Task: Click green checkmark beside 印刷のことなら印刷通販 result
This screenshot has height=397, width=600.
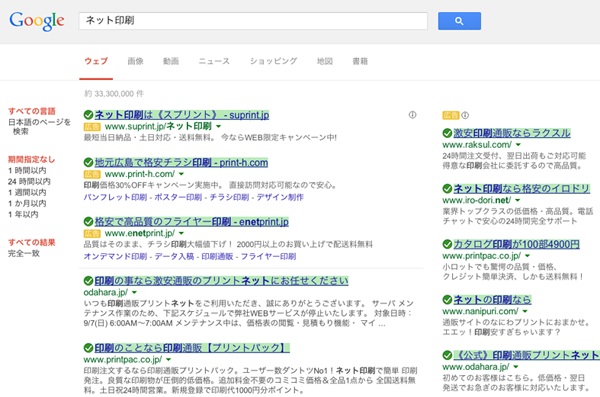Action: (x=88, y=348)
